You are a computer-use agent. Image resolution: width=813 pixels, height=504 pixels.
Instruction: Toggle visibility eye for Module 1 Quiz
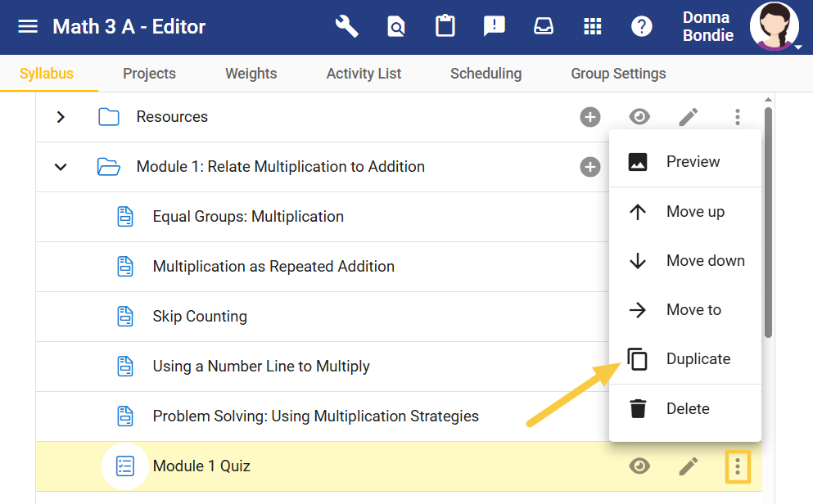pos(639,466)
